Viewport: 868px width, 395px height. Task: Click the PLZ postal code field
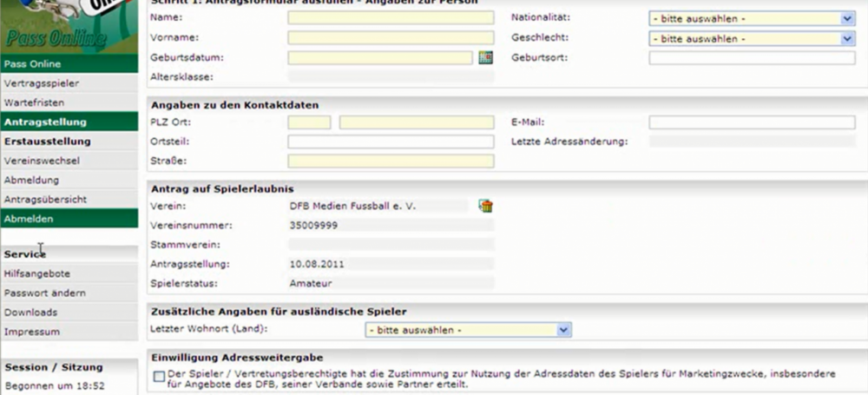(x=310, y=122)
